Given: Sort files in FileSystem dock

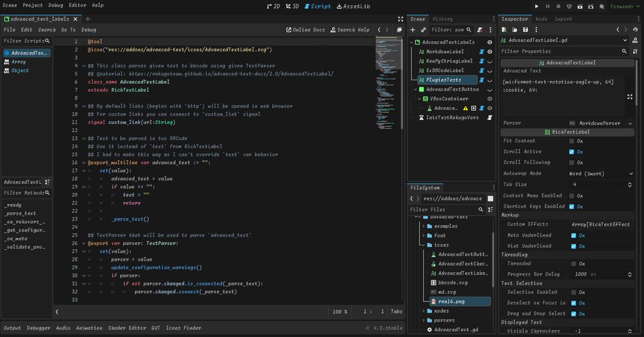Looking at the screenshot, I should tap(490, 210).
